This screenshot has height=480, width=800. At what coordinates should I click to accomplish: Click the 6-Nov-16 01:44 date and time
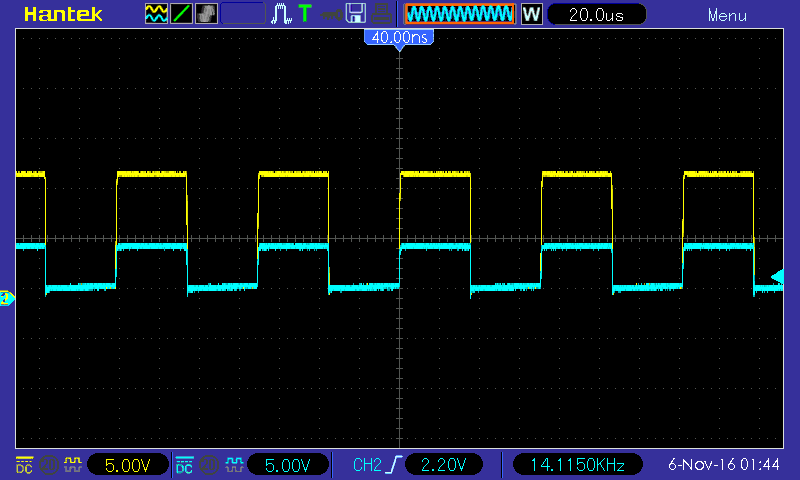[723, 465]
